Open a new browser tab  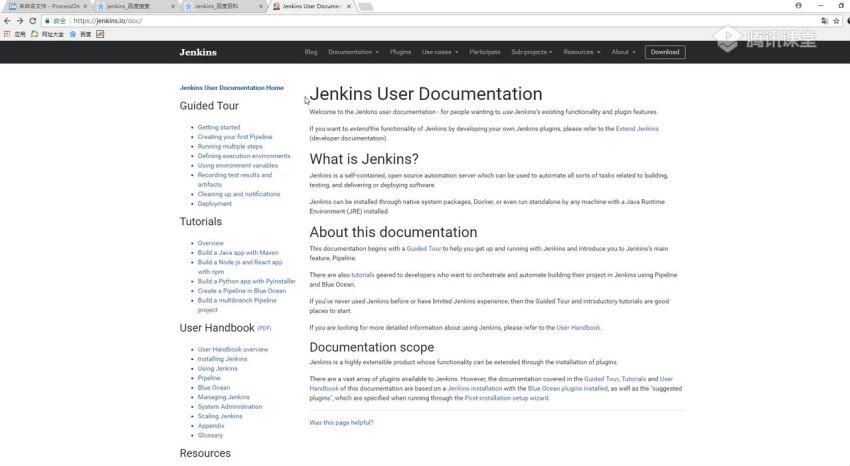pyautogui.click(x=366, y=6)
